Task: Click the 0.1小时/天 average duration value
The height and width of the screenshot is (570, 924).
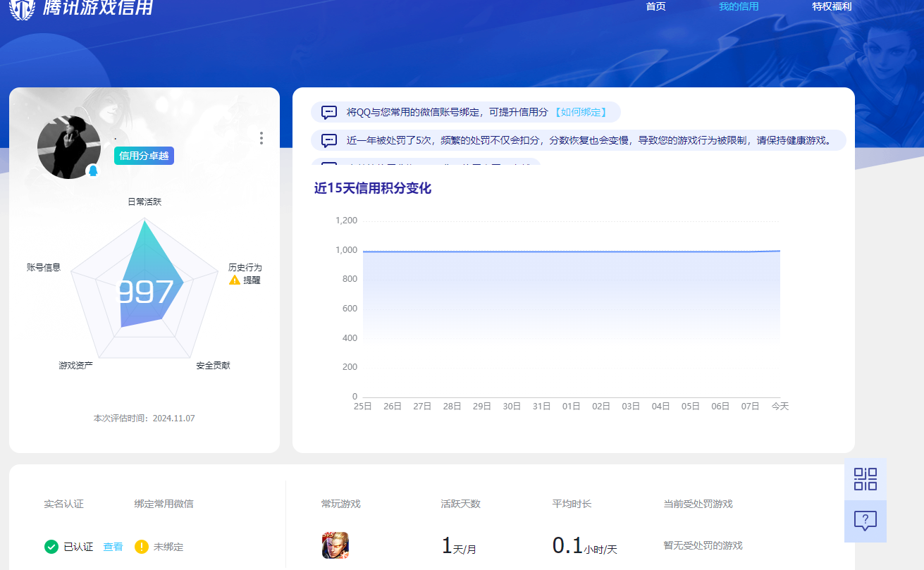Action: (x=585, y=546)
